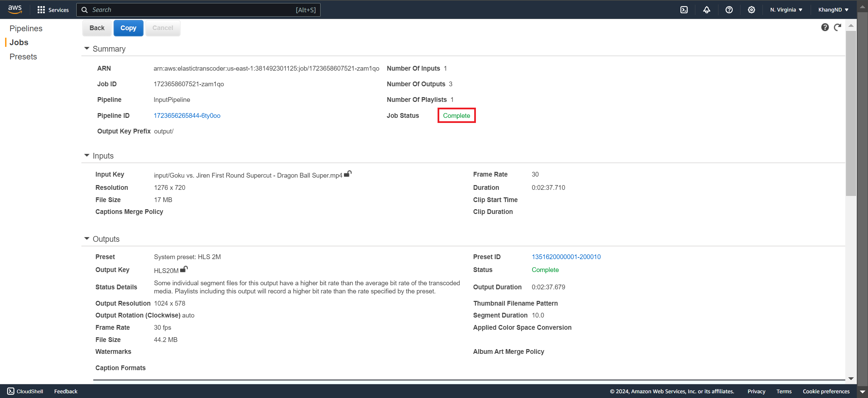Screen dimensions: 868x398
Task: Open the Terms link
Action: 784,391
